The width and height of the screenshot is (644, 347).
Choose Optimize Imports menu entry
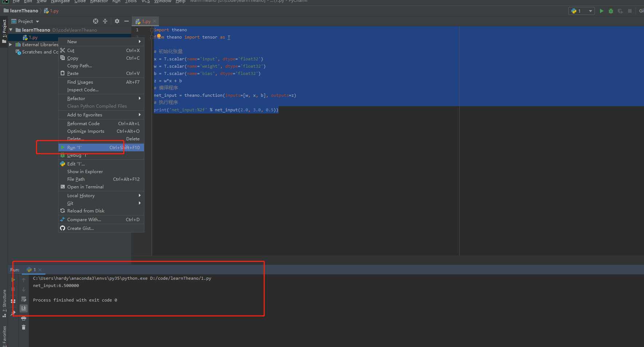[101, 131]
